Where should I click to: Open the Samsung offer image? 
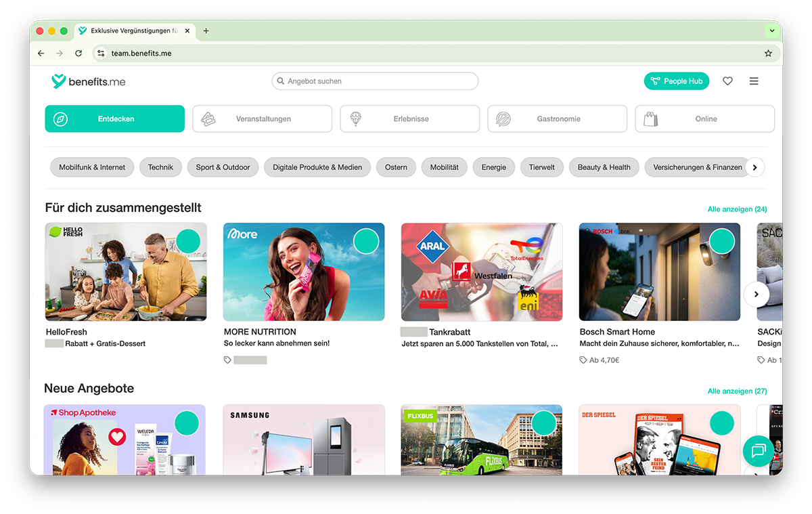pyautogui.click(x=304, y=440)
